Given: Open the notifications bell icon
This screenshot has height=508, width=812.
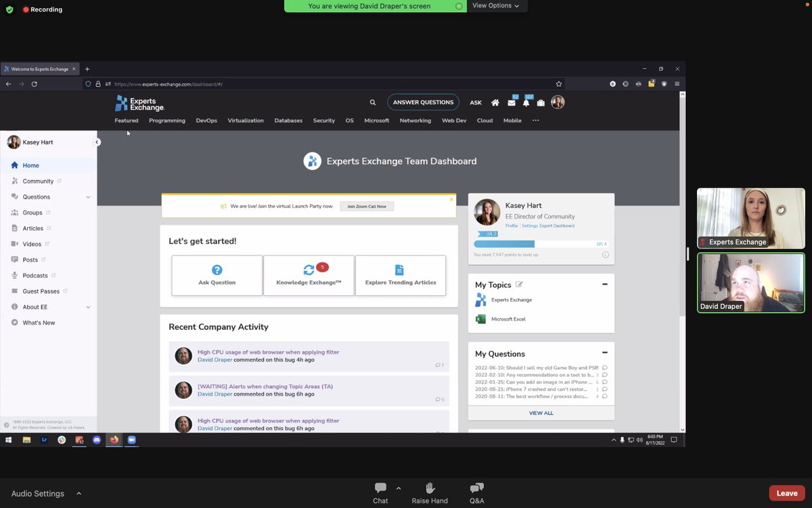Looking at the screenshot, I should 526,103.
